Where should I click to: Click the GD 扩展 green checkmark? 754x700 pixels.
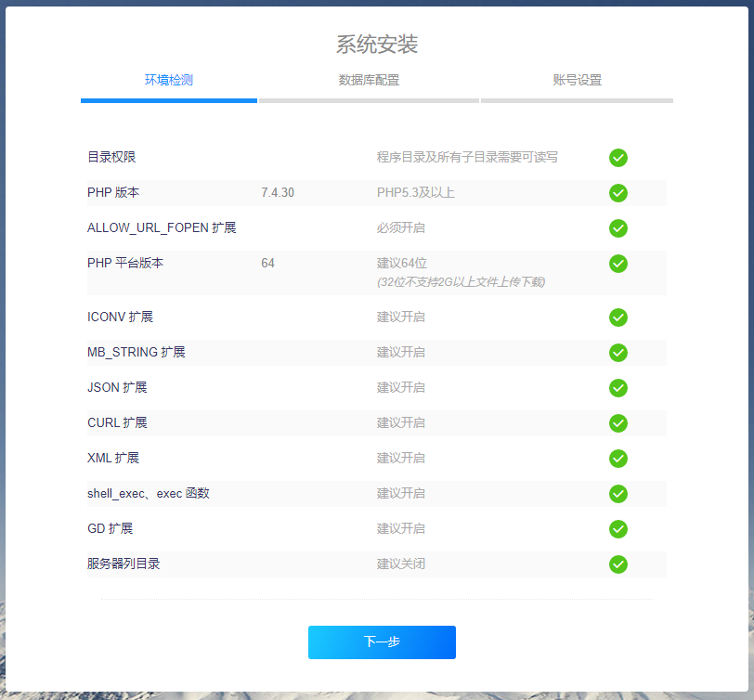pos(618,529)
